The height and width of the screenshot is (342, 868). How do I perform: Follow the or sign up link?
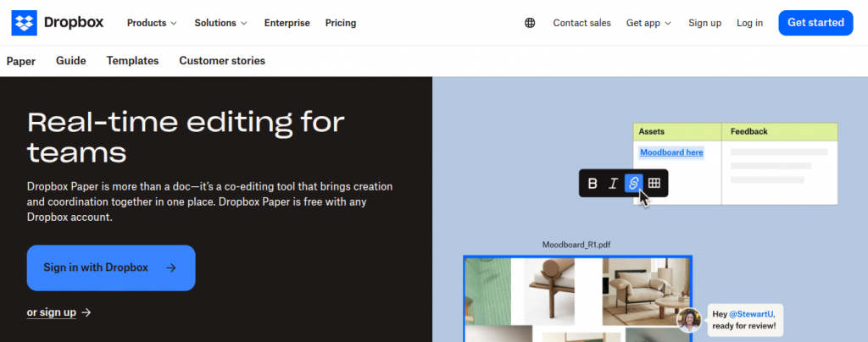point(52,312)
